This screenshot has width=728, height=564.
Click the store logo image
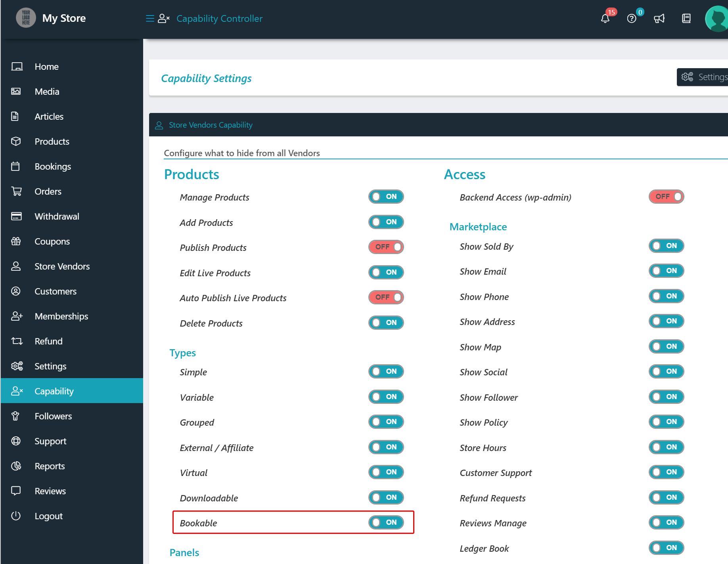26,18
